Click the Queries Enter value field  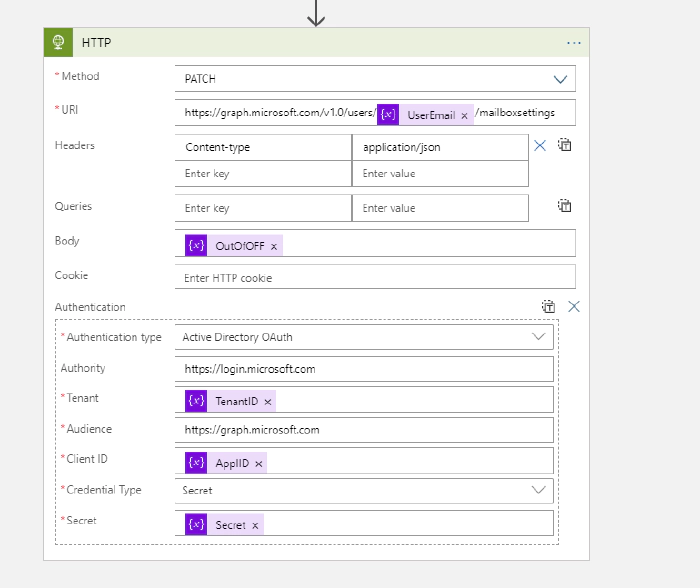click(440, 208)
